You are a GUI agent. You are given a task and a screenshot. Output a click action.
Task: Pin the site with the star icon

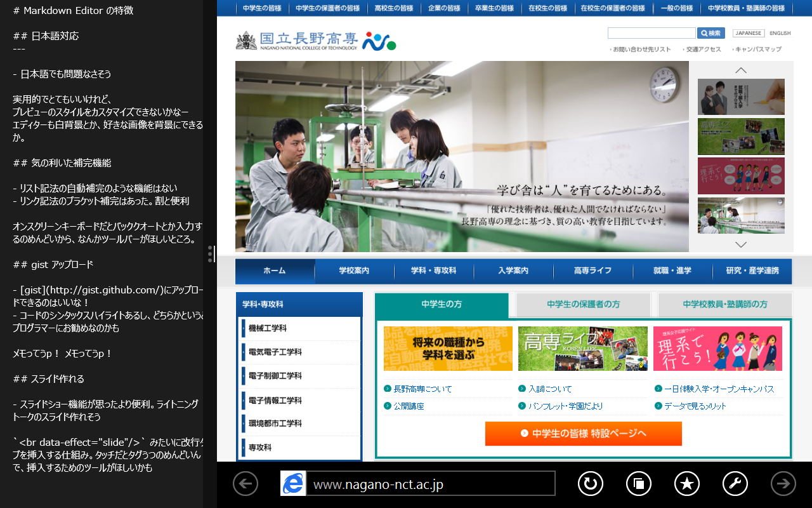click(x=686, y=483)
